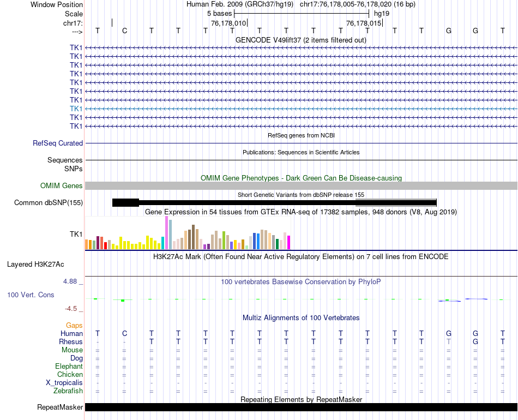Click the orange Gaps label
The image size is (518, 420).
pyautogui.click(x=74, y=326)
